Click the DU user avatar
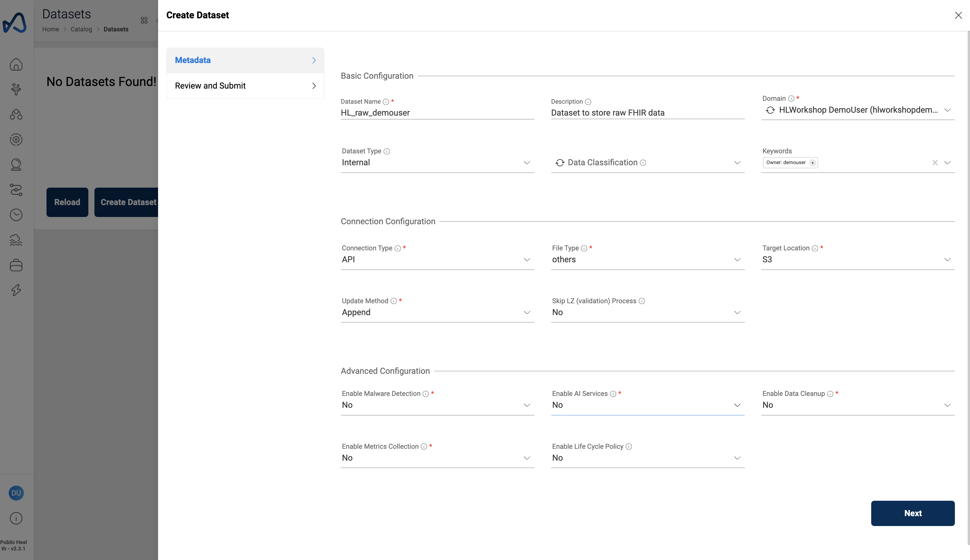This screenshot has width=970, height=560. (16, 493)
